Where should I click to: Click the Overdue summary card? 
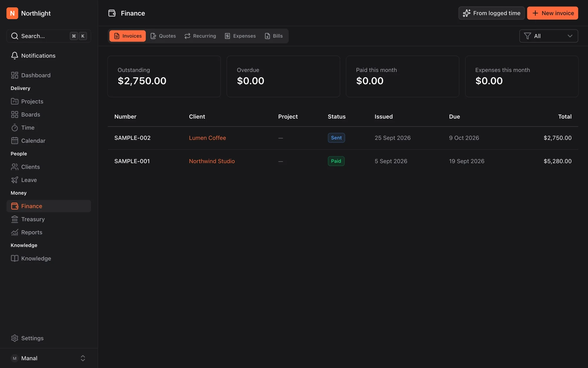pos(283,77)
